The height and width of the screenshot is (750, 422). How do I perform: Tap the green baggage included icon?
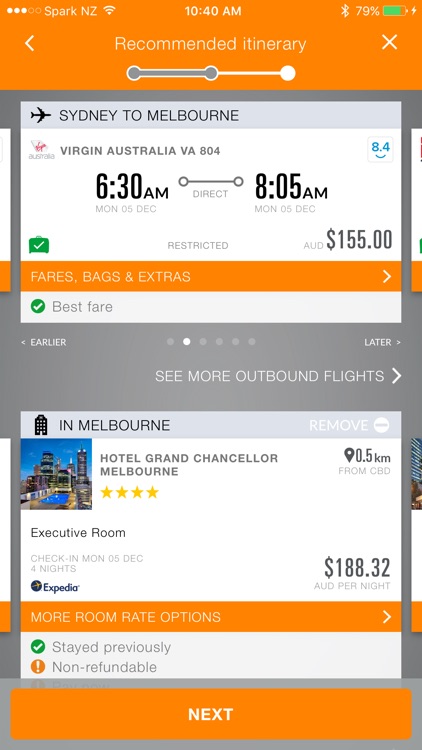click(39, 245)
